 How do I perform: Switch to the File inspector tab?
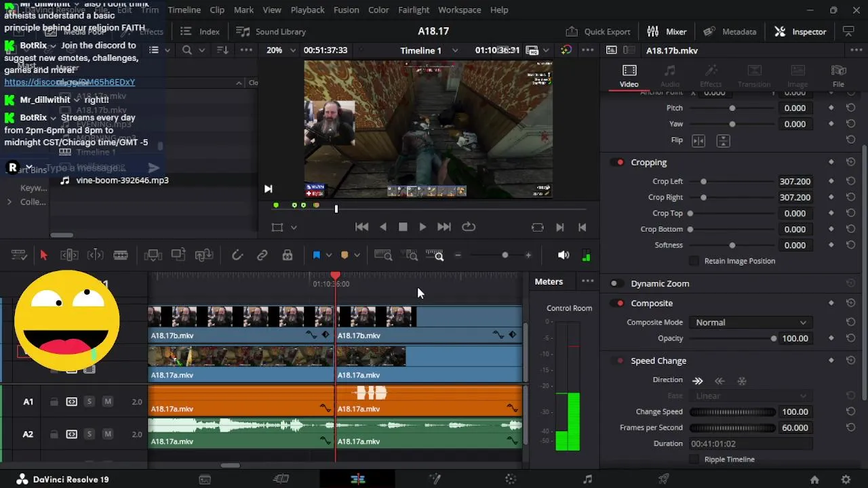coord(839,76)
